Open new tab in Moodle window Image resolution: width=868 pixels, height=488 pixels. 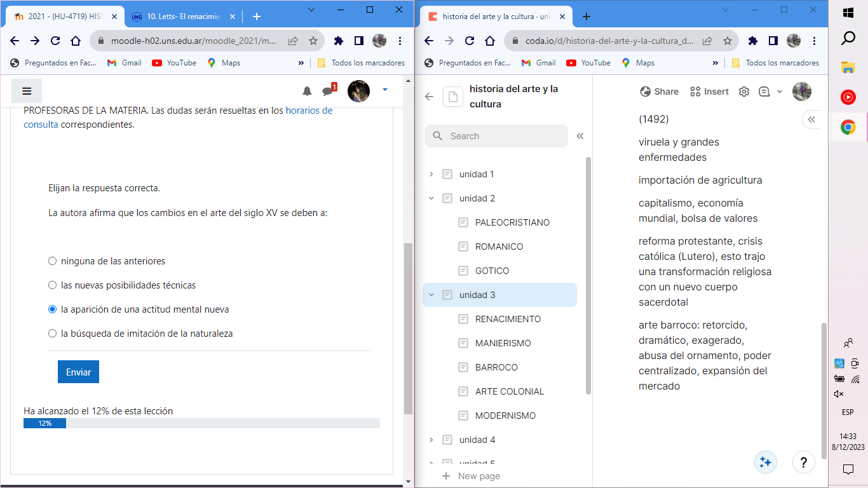tap(257, 17)
